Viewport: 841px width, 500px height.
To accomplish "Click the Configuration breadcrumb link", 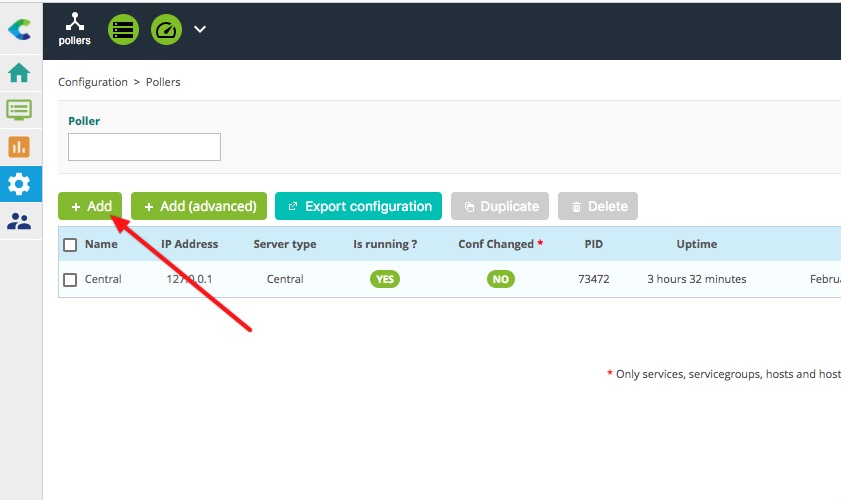I will pos(93,82).
